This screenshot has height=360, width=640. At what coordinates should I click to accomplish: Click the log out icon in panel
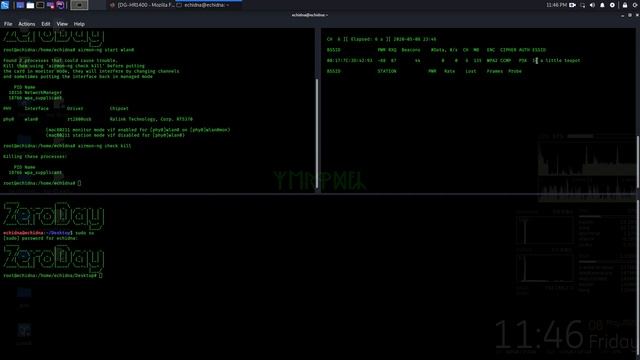[636, 5]
